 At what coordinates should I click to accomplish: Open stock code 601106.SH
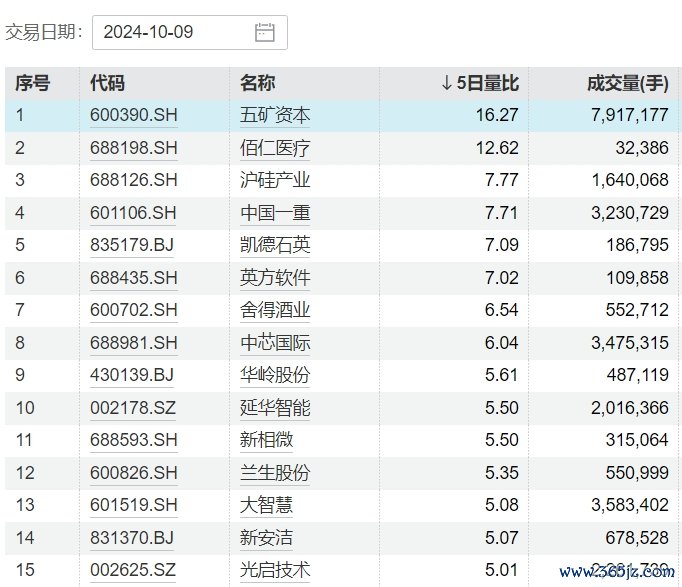pos(133,213)
